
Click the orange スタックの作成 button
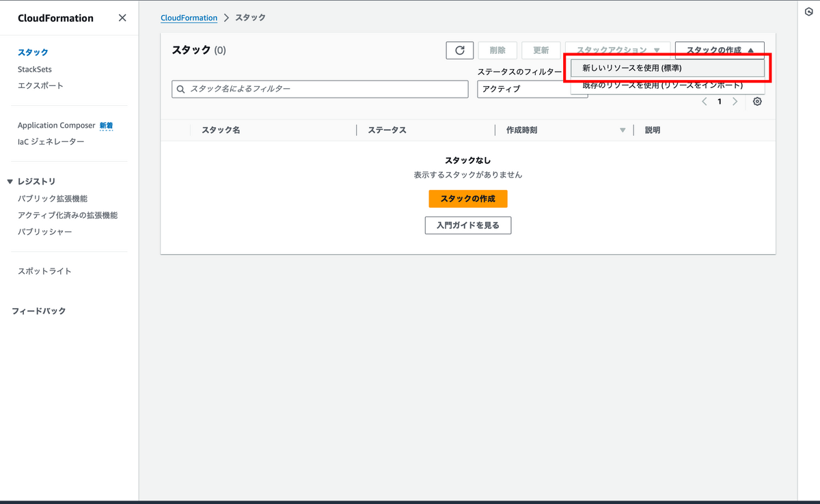tap(468, 199)
